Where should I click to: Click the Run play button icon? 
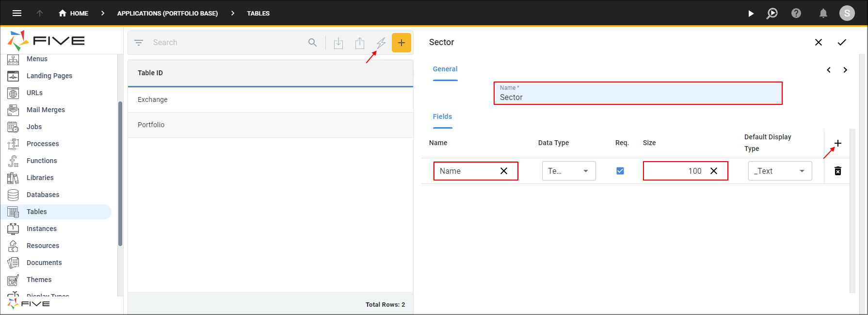pyautogui.click(x=751, y=13)
